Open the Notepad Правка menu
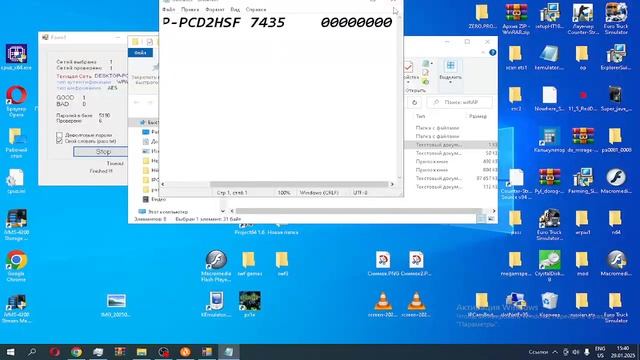 pos(190,9)
